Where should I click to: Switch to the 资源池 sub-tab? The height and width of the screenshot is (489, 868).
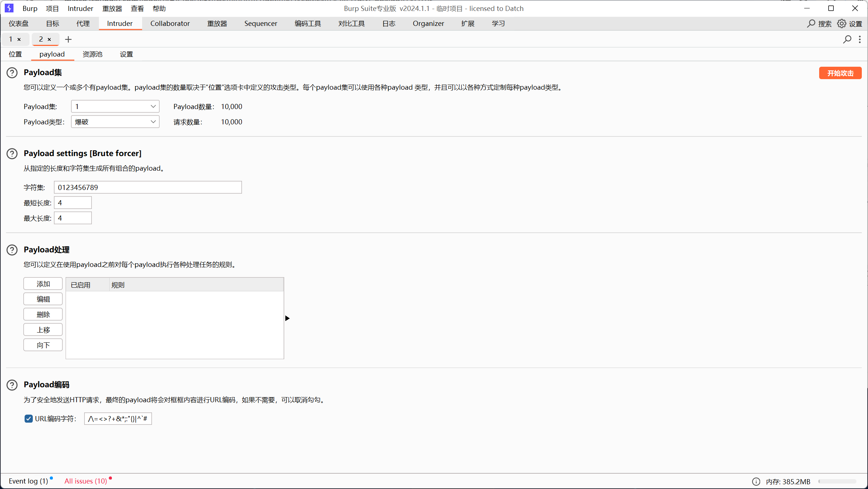(93, 54)
